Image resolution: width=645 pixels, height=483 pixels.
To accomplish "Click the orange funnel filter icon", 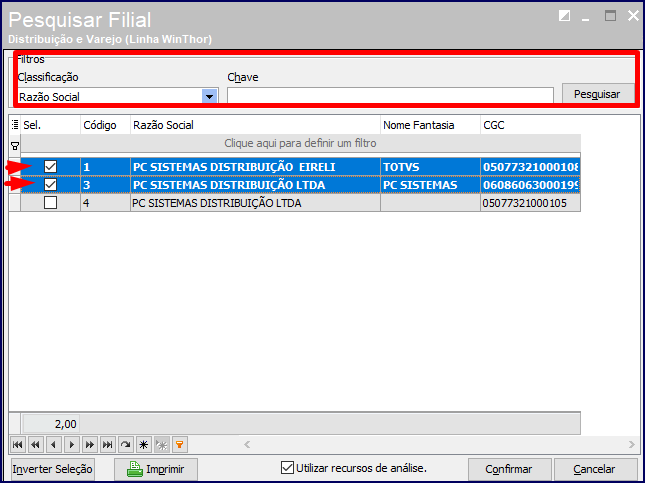I will tap(179, 444).
